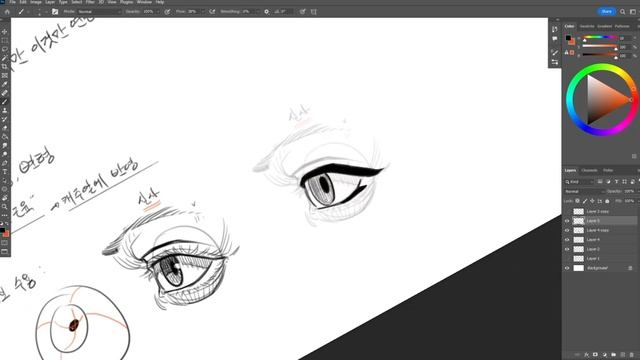Hide the Background layer
Image resolution: width=640 pixels, height=360 pixels.
pos(567,268)
